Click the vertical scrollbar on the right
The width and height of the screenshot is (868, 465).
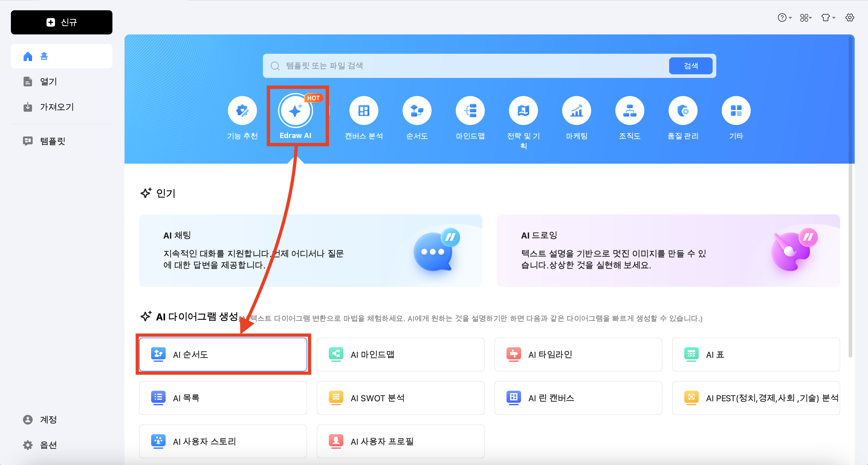tap(850, 197)
